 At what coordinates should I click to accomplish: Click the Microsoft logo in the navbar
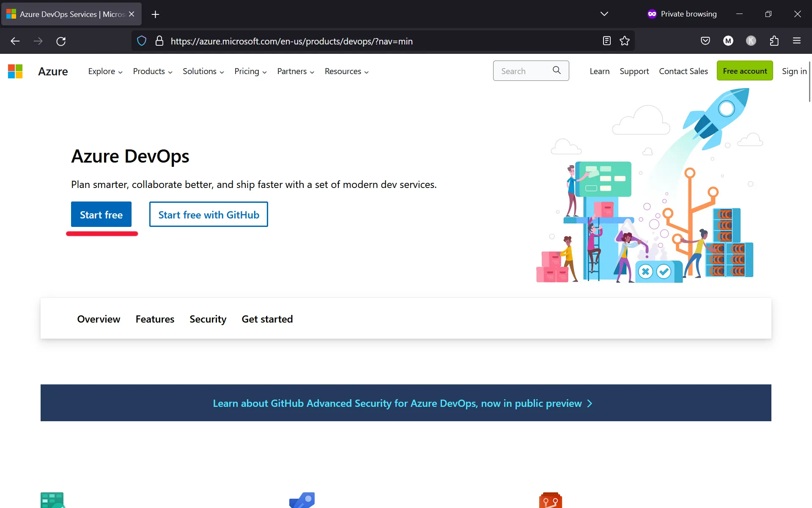click(x=14, y=71)
